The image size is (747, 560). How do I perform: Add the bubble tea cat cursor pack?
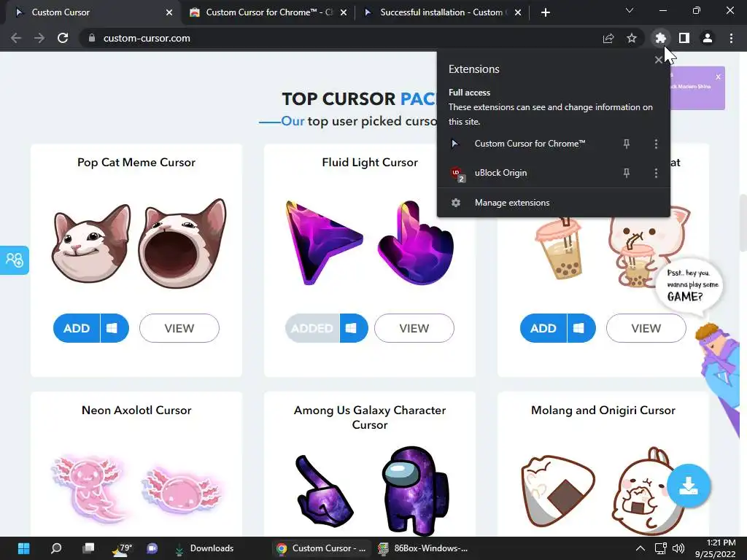[543, 328]
